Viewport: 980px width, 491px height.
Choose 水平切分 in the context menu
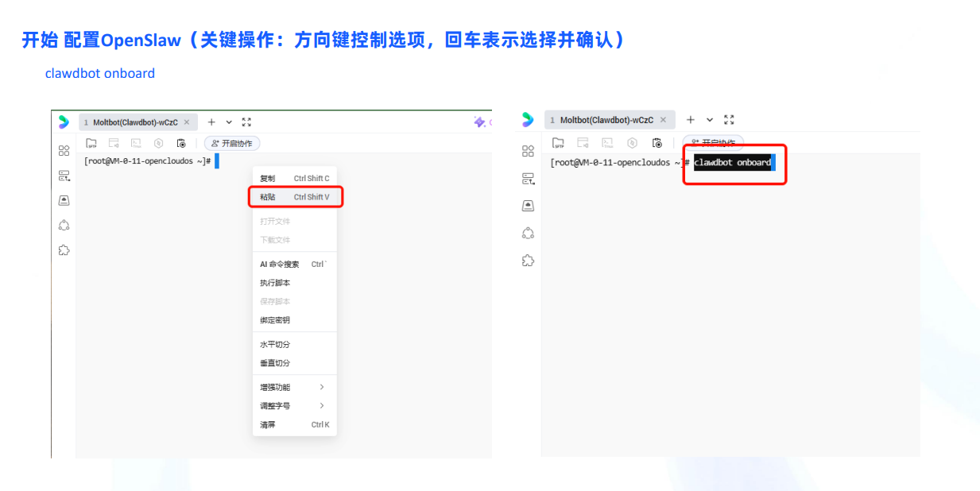pos(295,344)
